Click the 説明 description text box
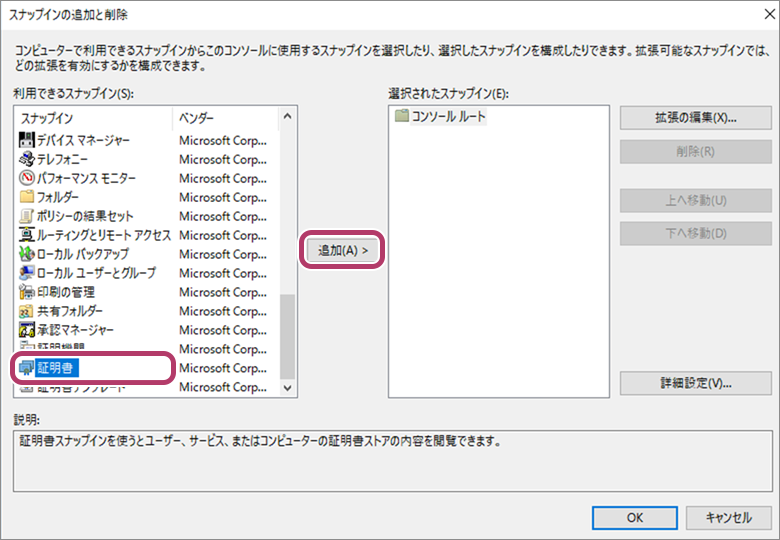The width and height of the screenshot is (780, 540). [393, 461]
